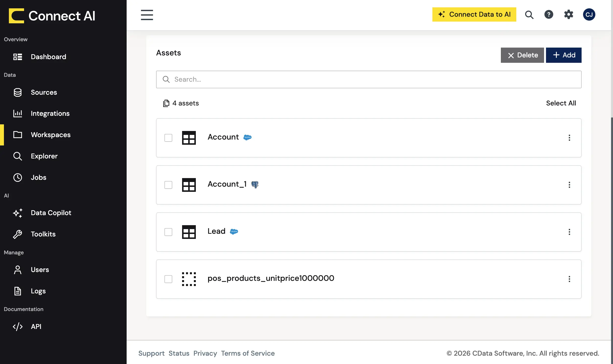Open Sources in sidebar

[63, 92]
